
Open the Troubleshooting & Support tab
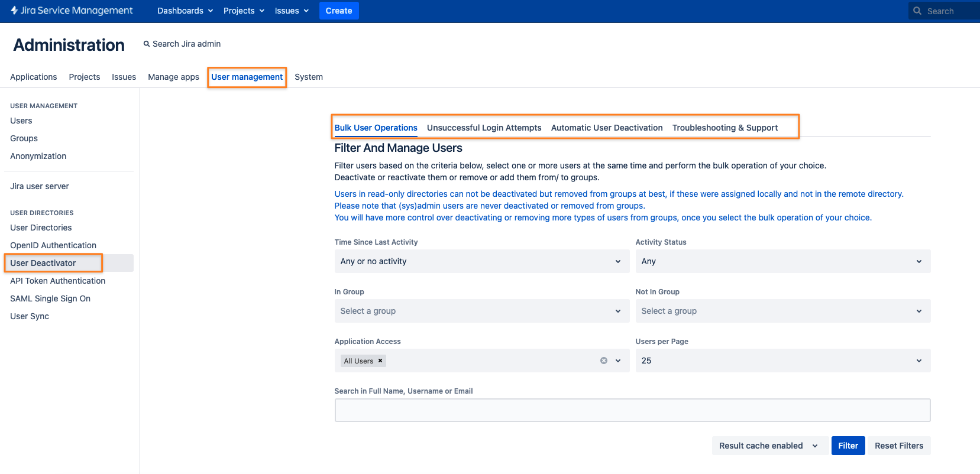coord(725,128)
